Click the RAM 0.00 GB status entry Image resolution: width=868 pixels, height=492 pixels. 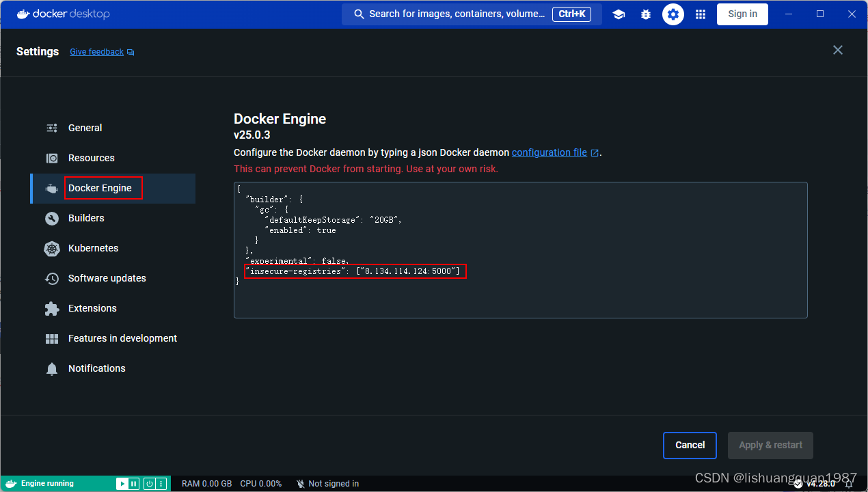click(206, 484)
